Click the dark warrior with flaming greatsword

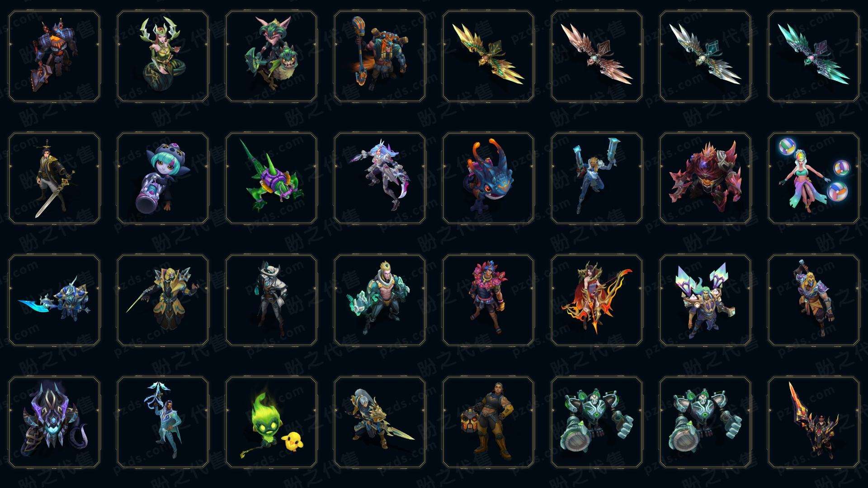coord(814,422)
